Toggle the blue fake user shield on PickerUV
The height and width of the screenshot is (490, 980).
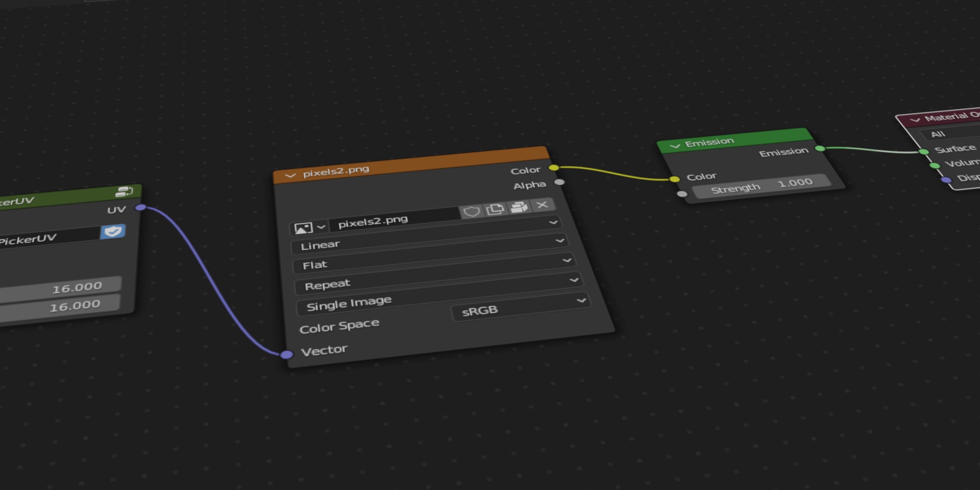pos(113,231)
